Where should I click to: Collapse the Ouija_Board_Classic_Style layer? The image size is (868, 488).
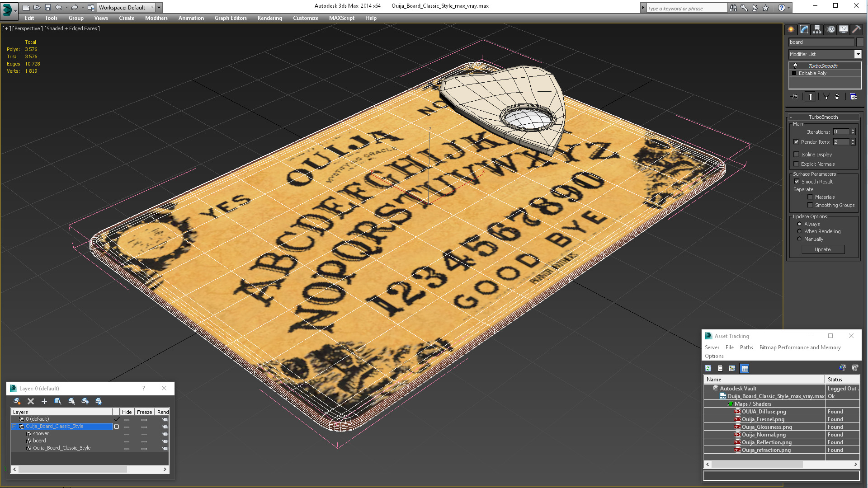14,427
